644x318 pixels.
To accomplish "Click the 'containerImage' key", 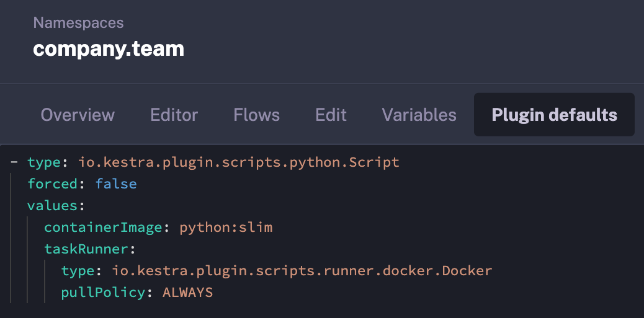I will pyautogui.click(x=103, y=227).
